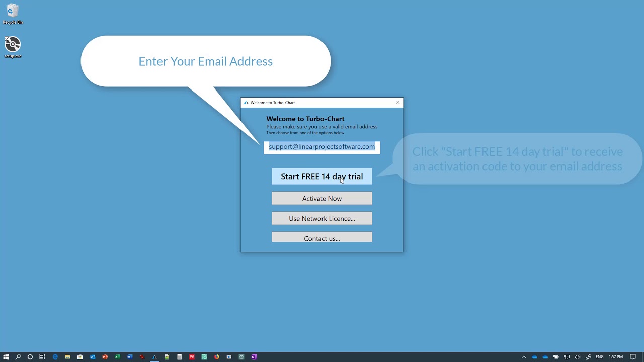Open the clock showing 1:57 PM
644x362 pixels.
point(616,357)
